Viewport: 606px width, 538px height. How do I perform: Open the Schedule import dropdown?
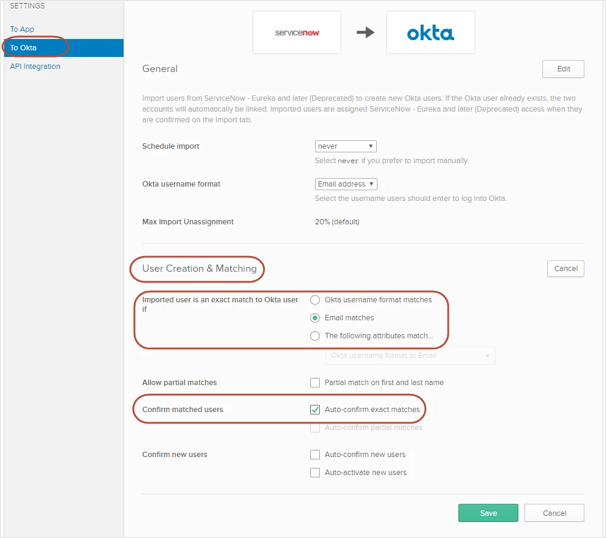click(x=345, y=146)
